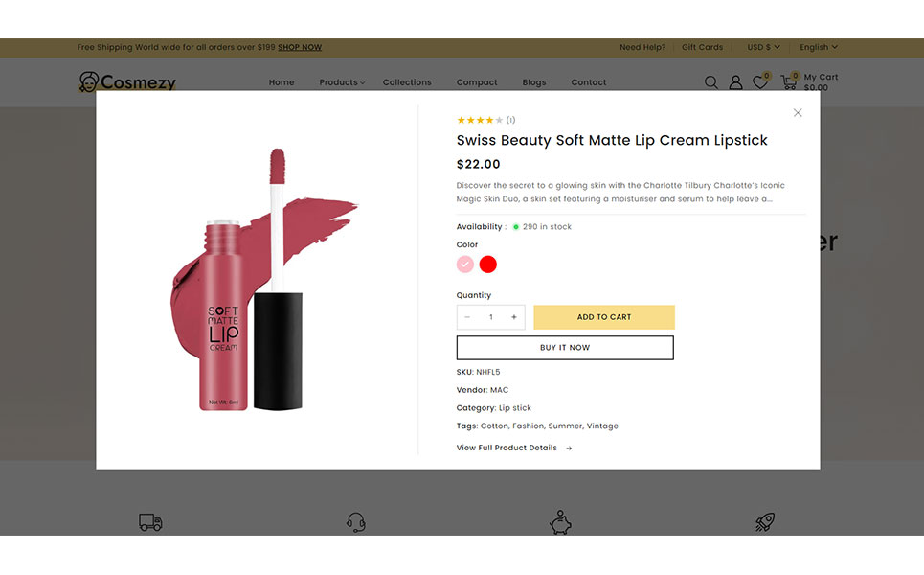Decrease quantity with minus button
This screenshot has width=924, height=575.
point(467,317)
